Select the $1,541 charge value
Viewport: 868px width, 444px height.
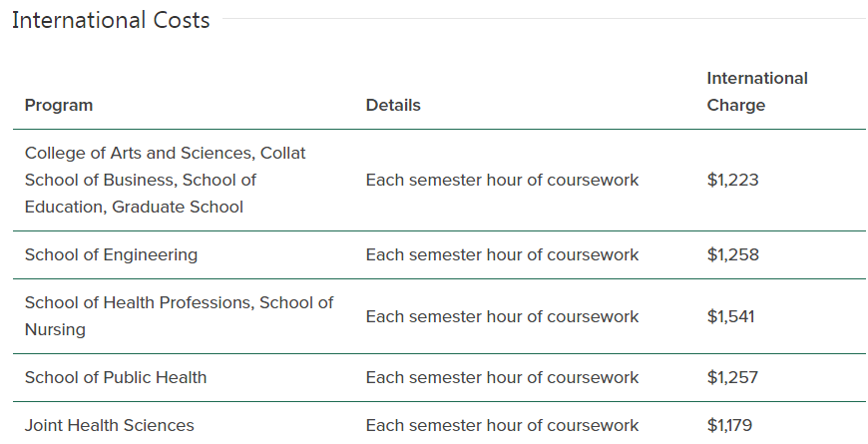coord(730,316)
